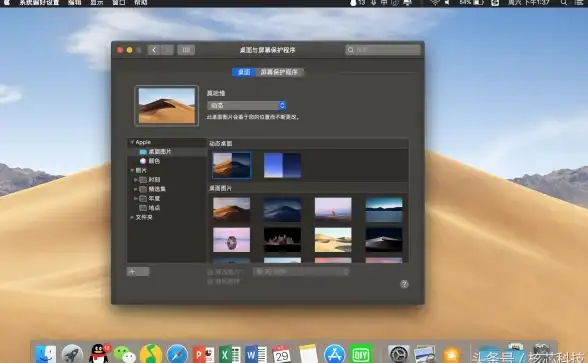Screen dimensions: 588x363
Task: Choose pink sky with red figure wallpaper
Action: pos(333,210)
